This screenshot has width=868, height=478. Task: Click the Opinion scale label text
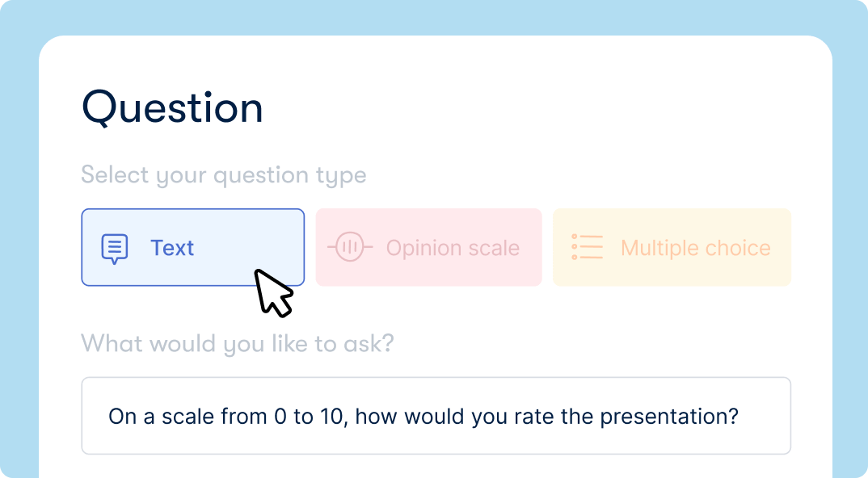[453, 247]
